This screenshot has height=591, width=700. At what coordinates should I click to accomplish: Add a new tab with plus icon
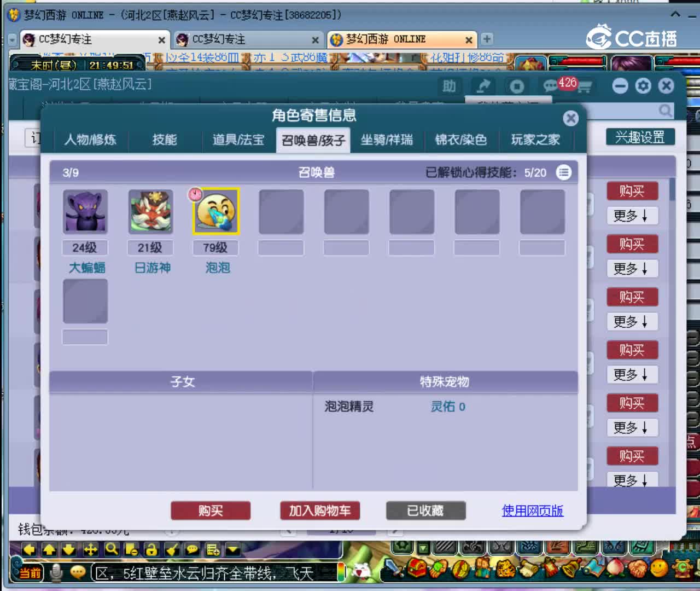pos(487,39)
